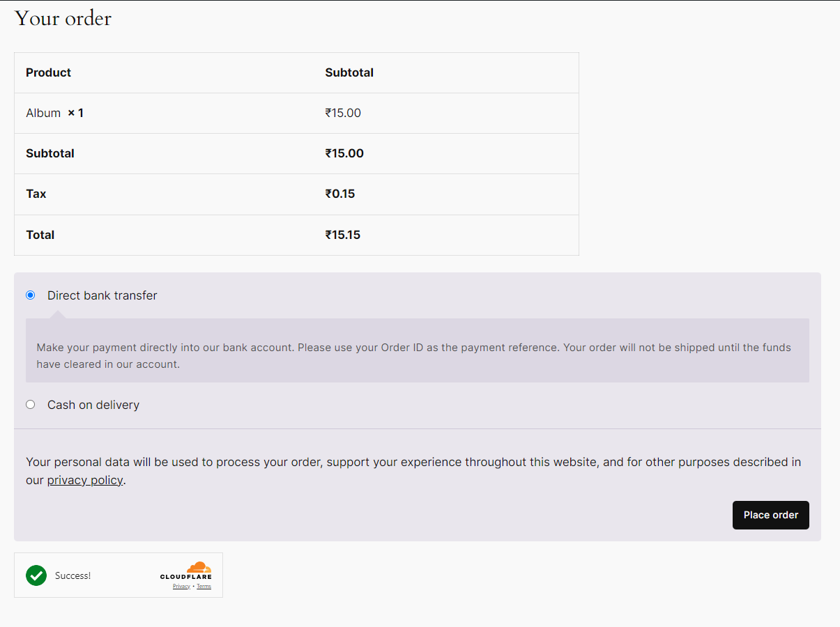Choose the Cash on delivery radio button

click(30, 404)
